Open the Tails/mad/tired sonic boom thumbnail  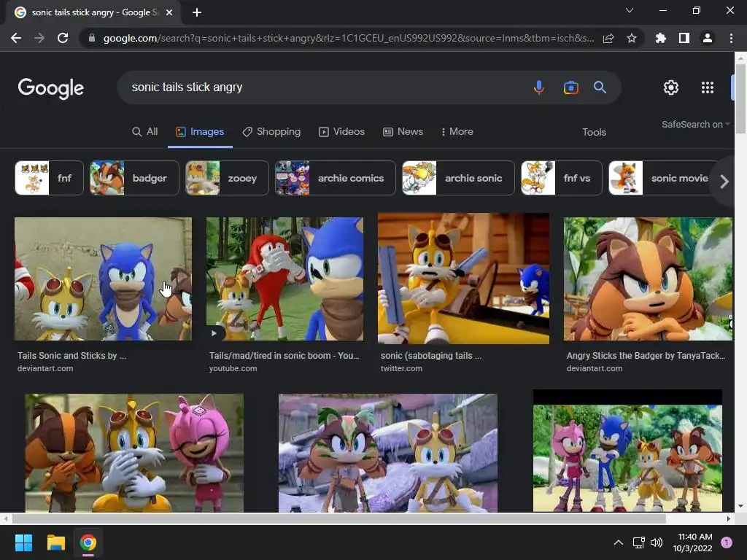coord(285,279)
